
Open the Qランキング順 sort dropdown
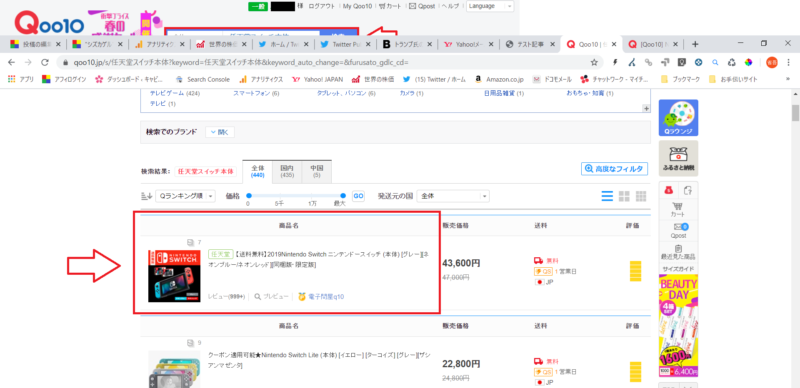coord(185,196)
